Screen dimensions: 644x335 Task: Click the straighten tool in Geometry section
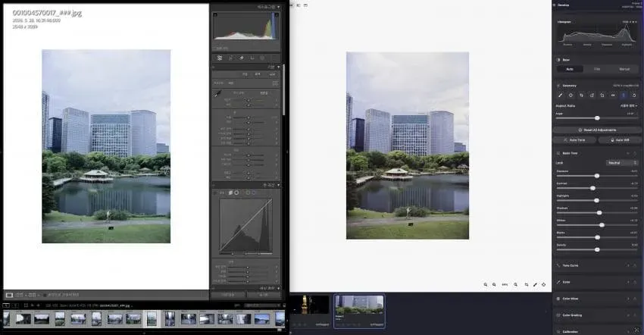click(x=560, y=95)
